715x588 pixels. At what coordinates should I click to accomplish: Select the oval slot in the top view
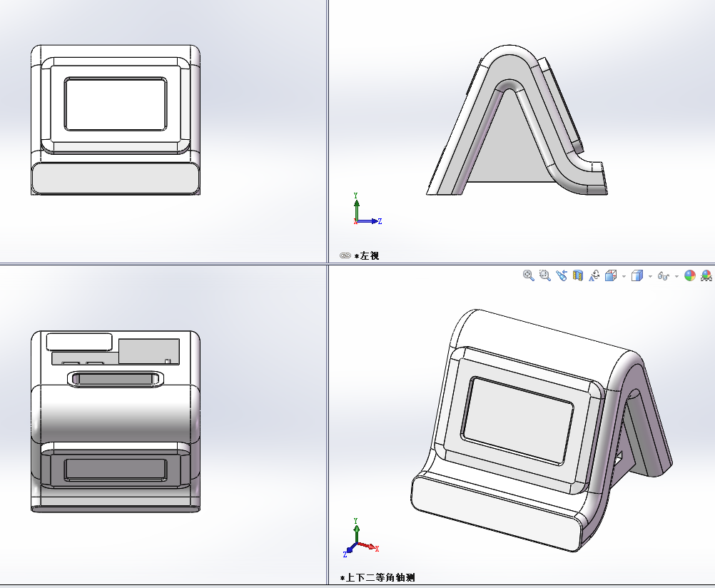pos(116,379)
